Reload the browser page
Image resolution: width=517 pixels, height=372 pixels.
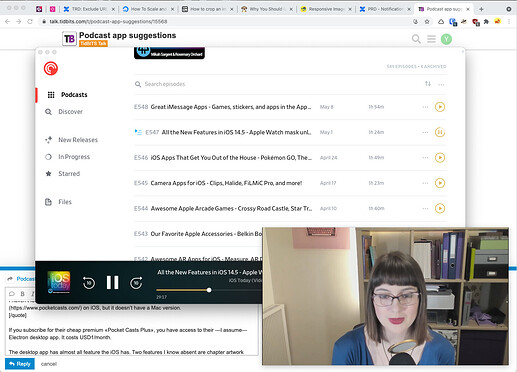(30, 22)
